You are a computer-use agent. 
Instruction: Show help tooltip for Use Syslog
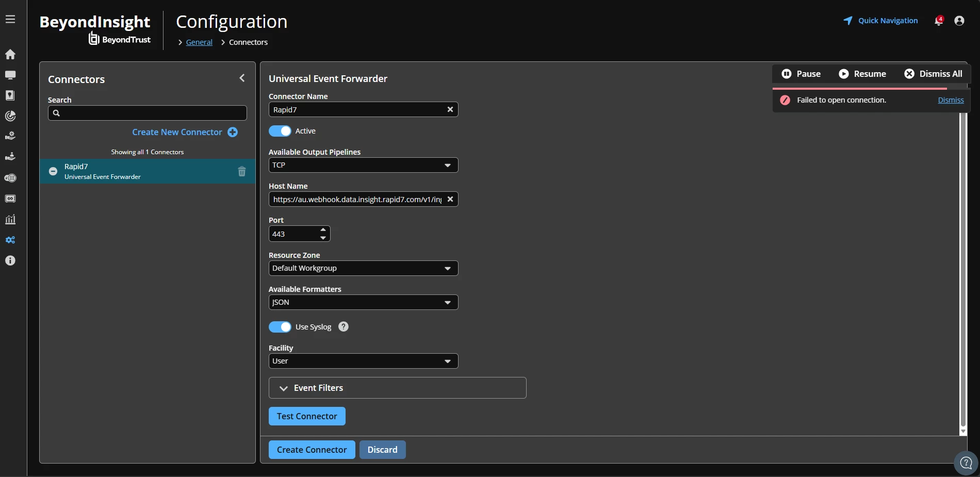(x=344, y=326)
